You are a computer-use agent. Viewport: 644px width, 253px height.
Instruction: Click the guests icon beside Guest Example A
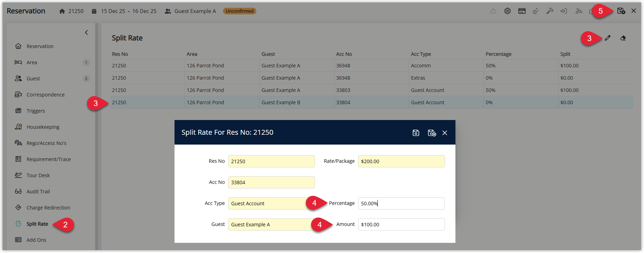point(168,11)
